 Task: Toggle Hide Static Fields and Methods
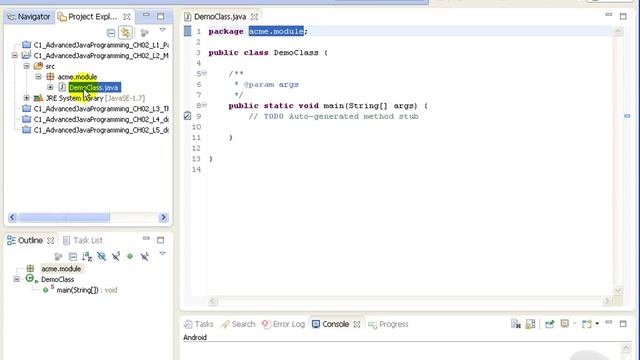tap(116, 256)
